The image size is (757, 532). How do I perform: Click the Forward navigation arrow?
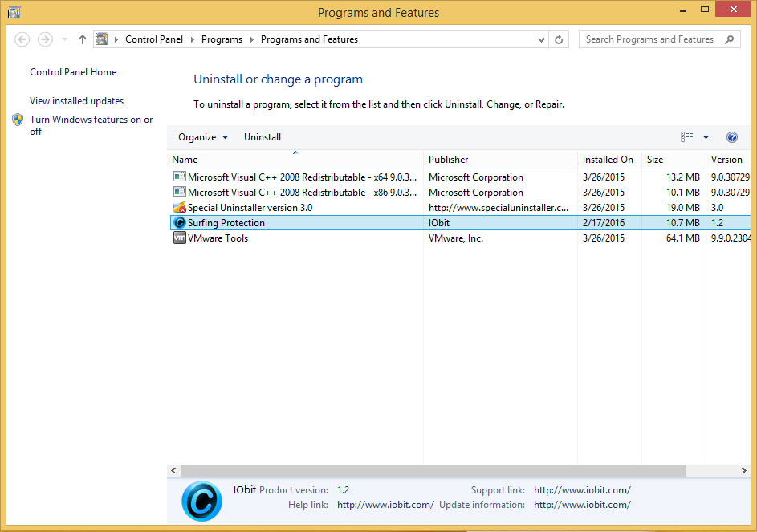pyautogui.click(x=46, y=39)
